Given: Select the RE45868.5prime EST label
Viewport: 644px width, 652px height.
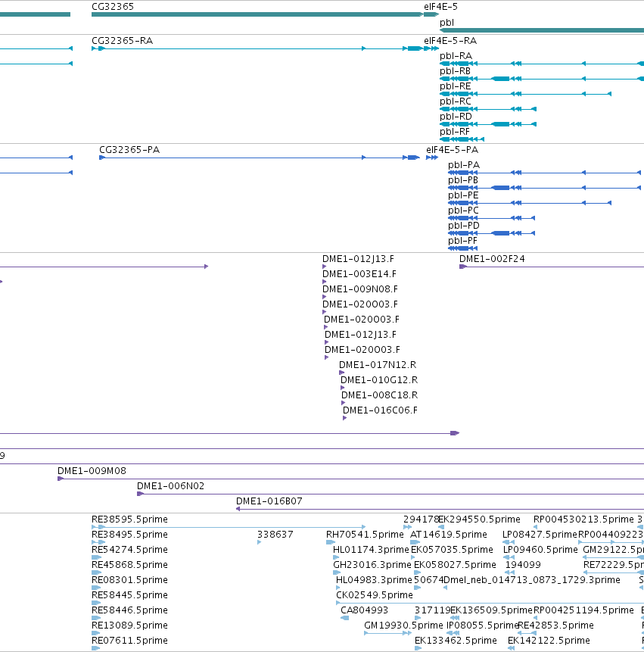Looking at the screenshot, I should pos(129,565).
